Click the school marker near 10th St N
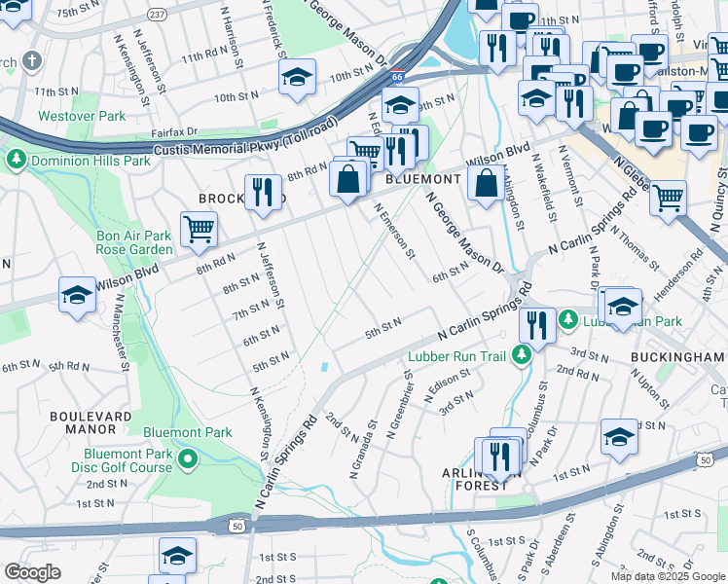 pos(298,78)
